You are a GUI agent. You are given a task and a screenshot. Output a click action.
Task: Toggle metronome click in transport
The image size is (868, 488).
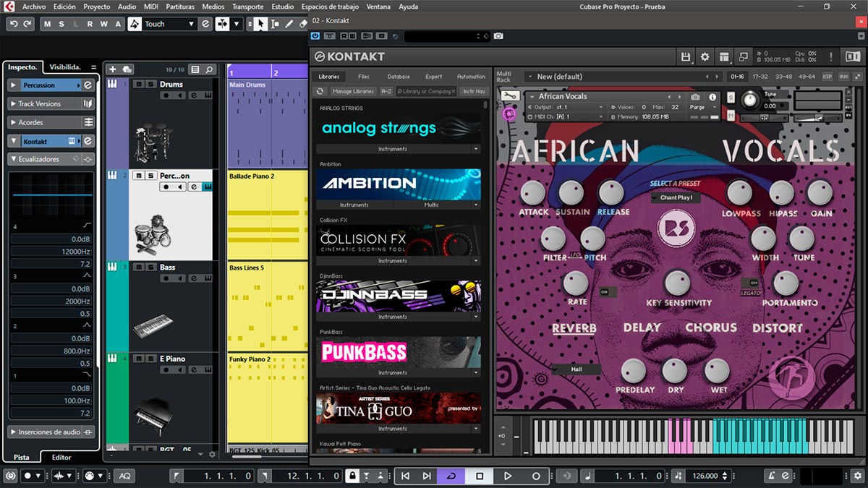[x=773, y=476]
